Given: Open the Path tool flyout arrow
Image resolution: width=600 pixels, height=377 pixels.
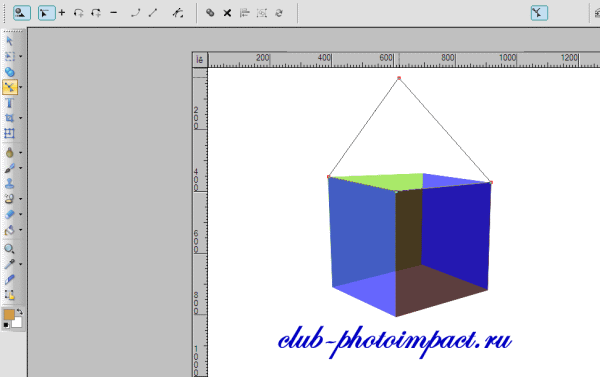Looking at the screenshot, I should pos(21,87).
